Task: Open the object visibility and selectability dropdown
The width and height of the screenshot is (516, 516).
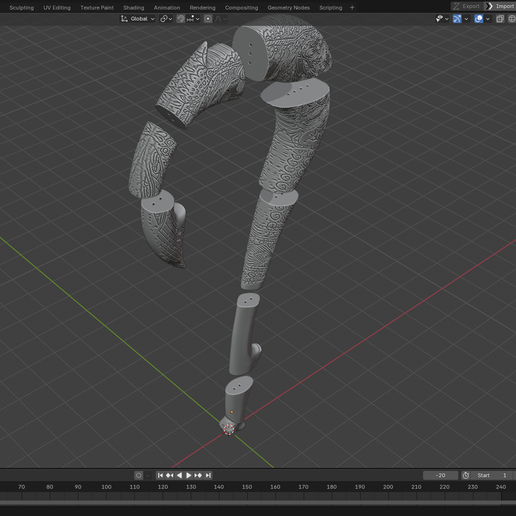Action: pyautogui.click(x=442, y=19)
